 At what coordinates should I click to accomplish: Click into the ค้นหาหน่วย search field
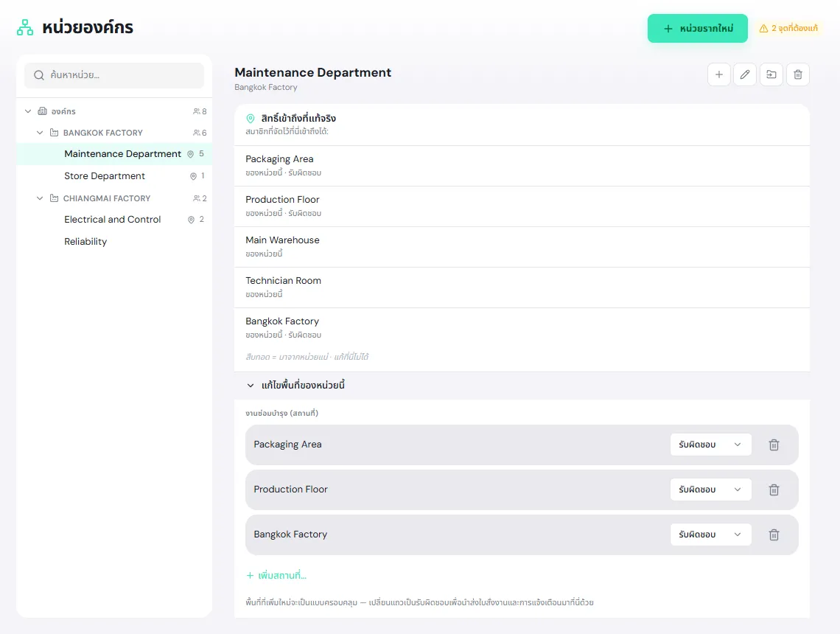(x=114, y=75)
